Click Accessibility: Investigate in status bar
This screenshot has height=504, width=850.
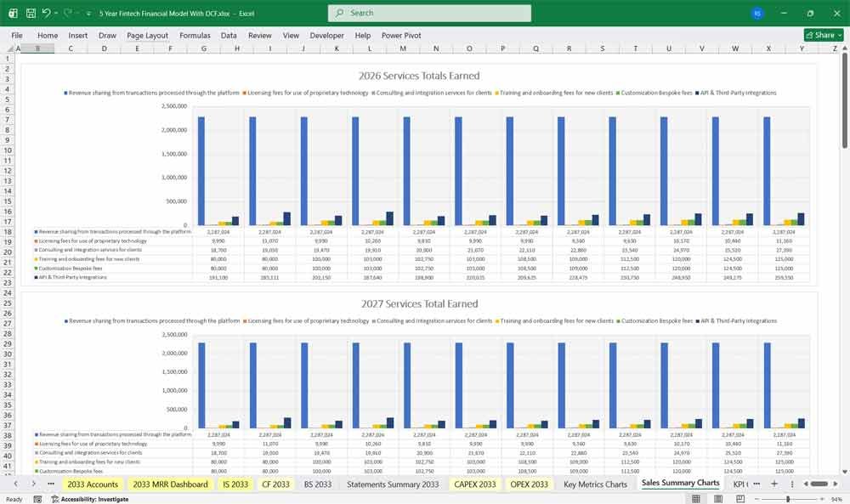[x=90, y=499]
